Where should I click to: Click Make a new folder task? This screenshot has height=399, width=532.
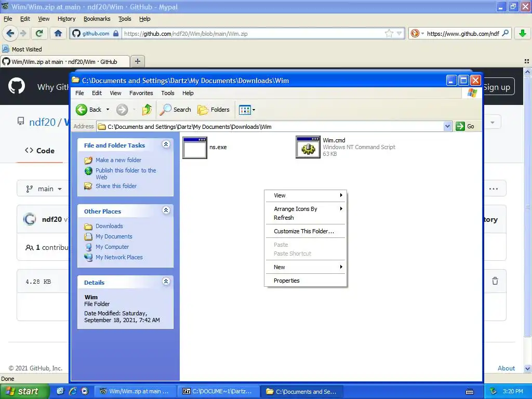pyautogui.click(x=118, y=160)
